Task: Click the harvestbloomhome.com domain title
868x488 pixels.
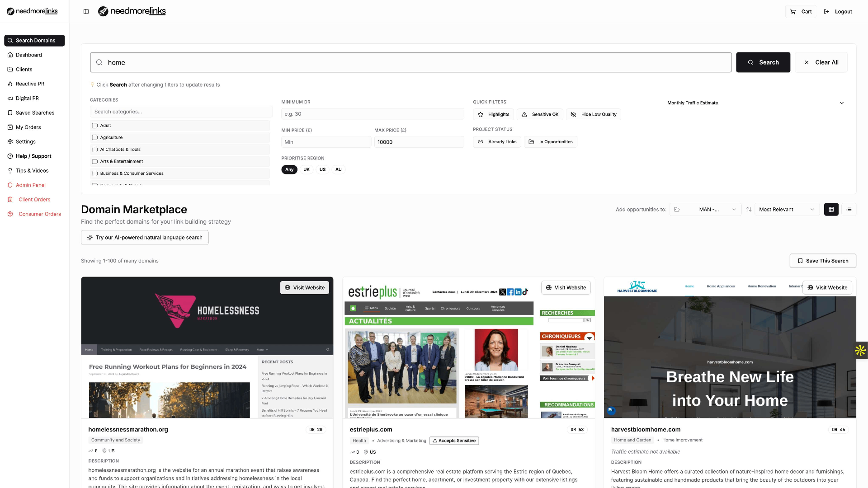Action: coord(646,430)
